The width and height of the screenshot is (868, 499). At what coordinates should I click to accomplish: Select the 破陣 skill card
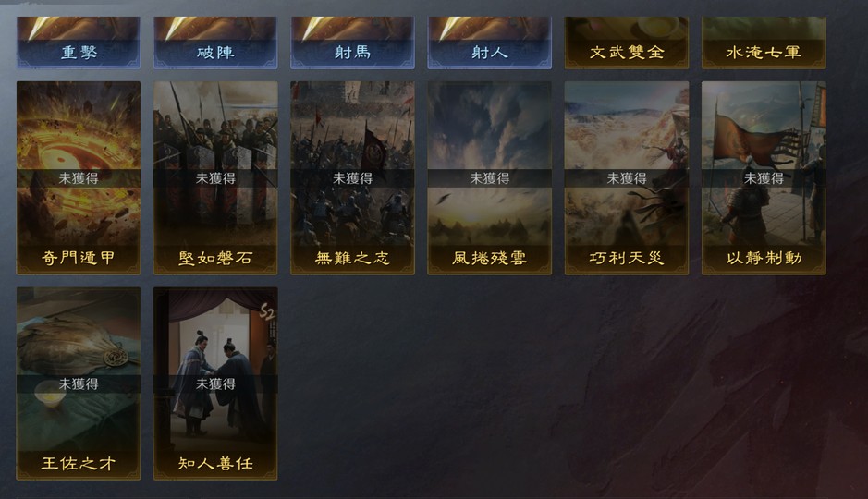[215, 43]
